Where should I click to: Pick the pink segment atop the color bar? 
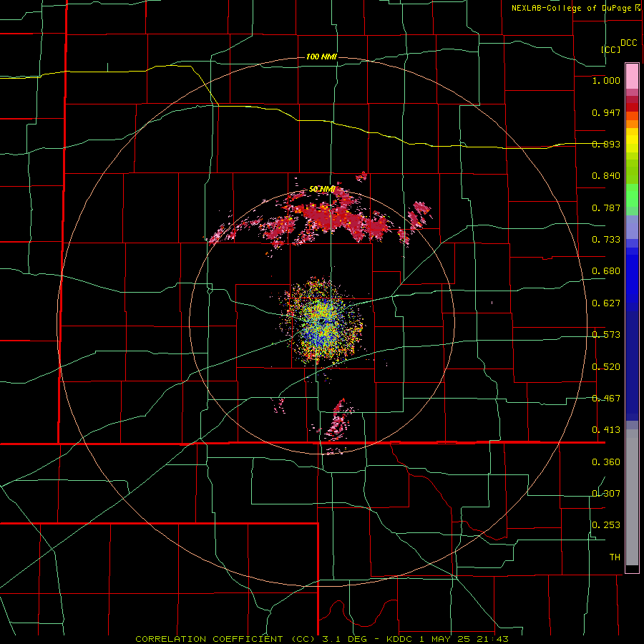point(632,77)
